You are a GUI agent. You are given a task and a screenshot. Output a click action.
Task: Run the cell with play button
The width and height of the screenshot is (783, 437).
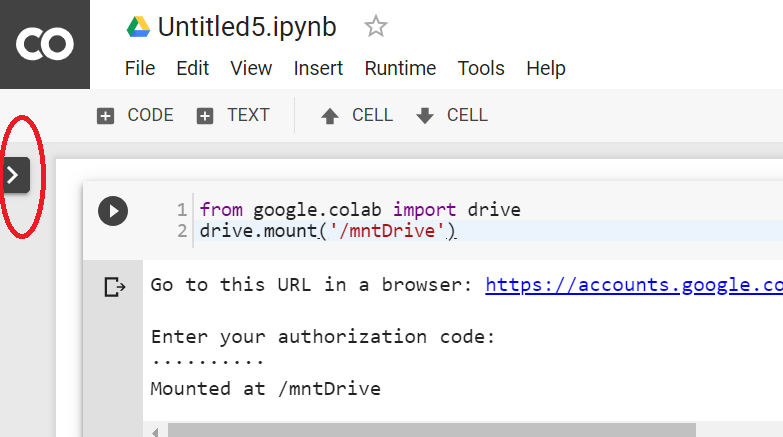pos(113,211)
